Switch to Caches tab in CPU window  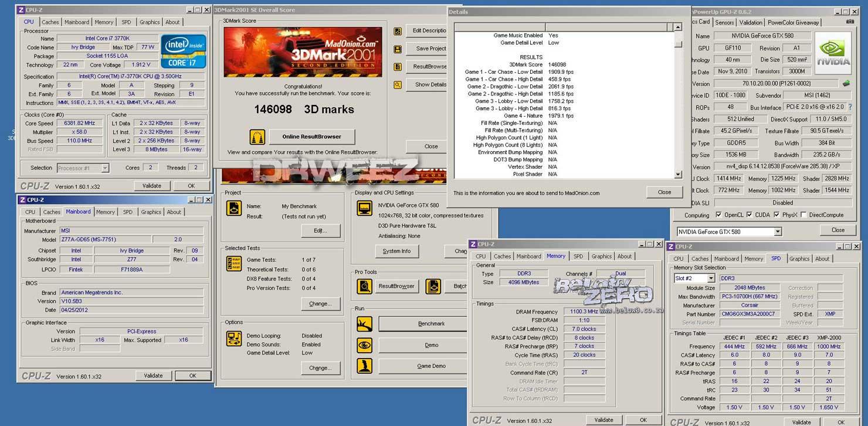[50, 22]
